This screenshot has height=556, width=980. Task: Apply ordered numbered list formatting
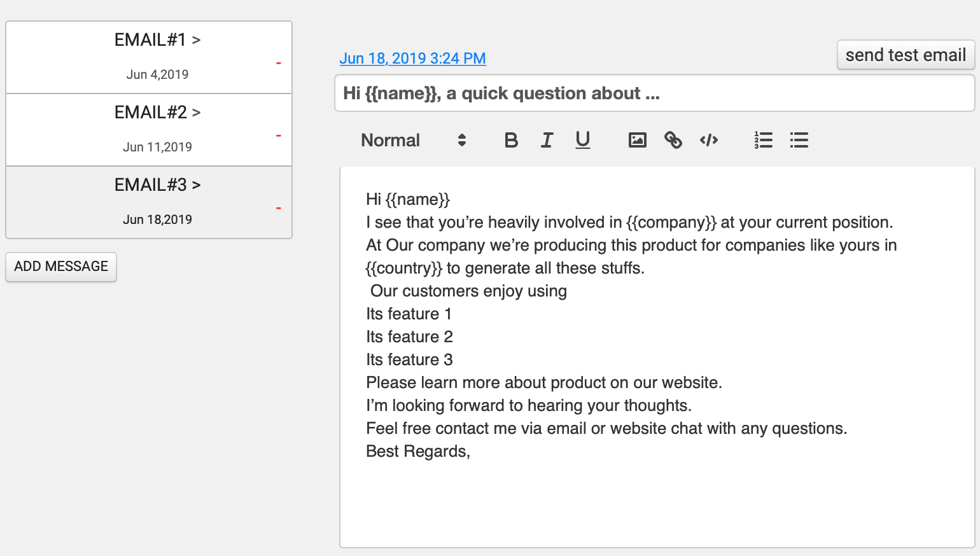(x=763, y=140)
